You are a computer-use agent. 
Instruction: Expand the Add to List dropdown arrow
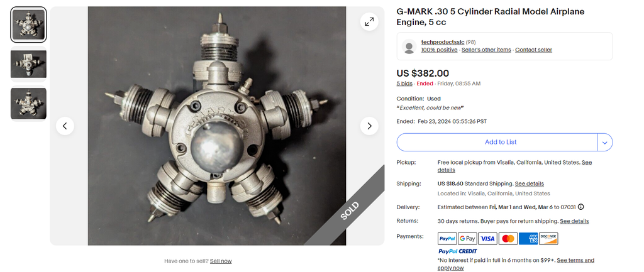pos(604,143)
